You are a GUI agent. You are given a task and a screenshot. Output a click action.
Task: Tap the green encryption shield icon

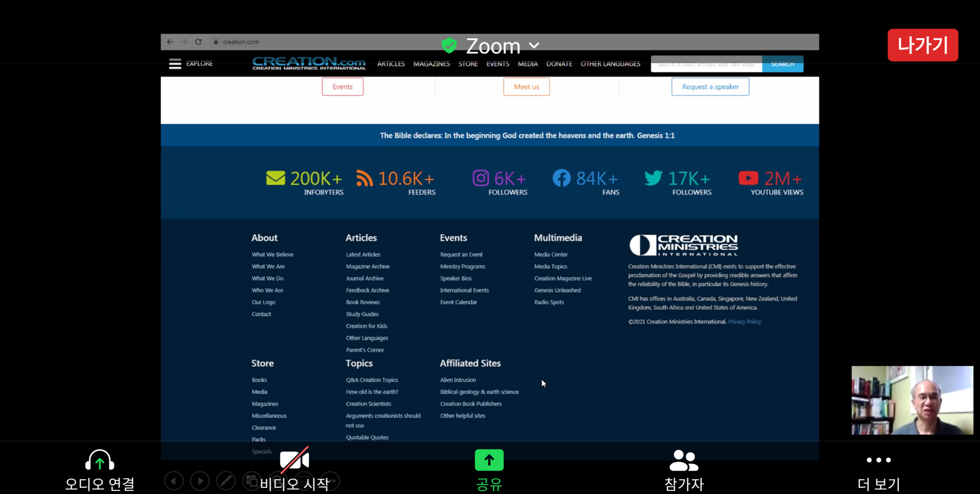[x=449, y=45]
